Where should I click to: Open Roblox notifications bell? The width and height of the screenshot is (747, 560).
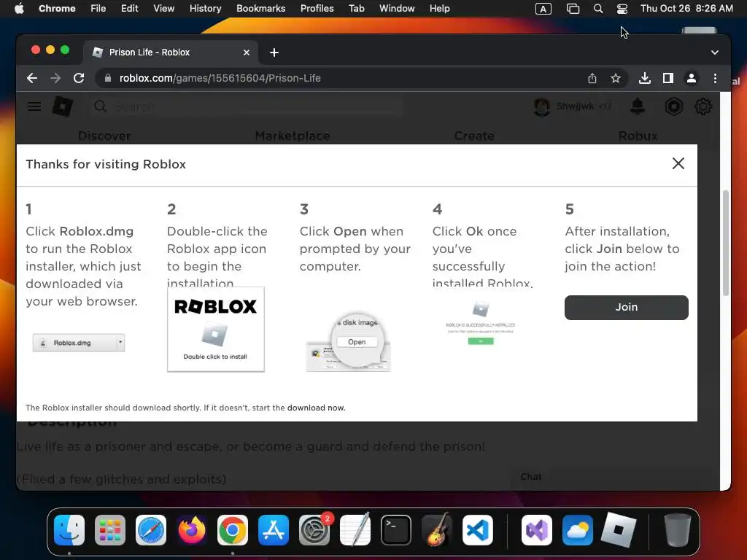coord(638,106)
